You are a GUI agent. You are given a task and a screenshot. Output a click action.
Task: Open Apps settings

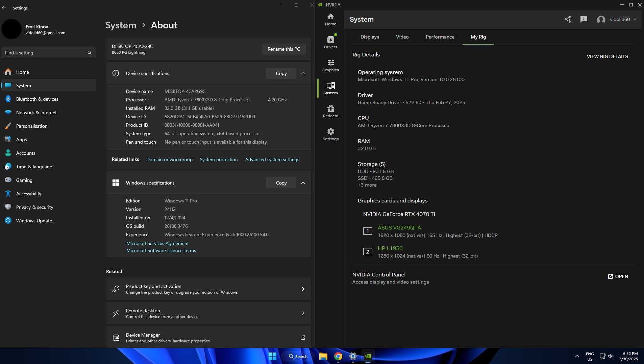point(49,140)
